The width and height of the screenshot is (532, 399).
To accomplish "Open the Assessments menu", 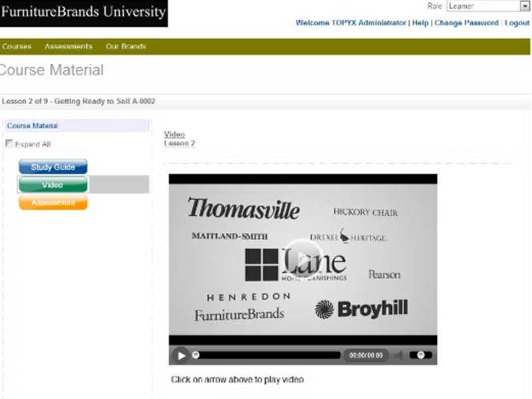I will 68,47.
